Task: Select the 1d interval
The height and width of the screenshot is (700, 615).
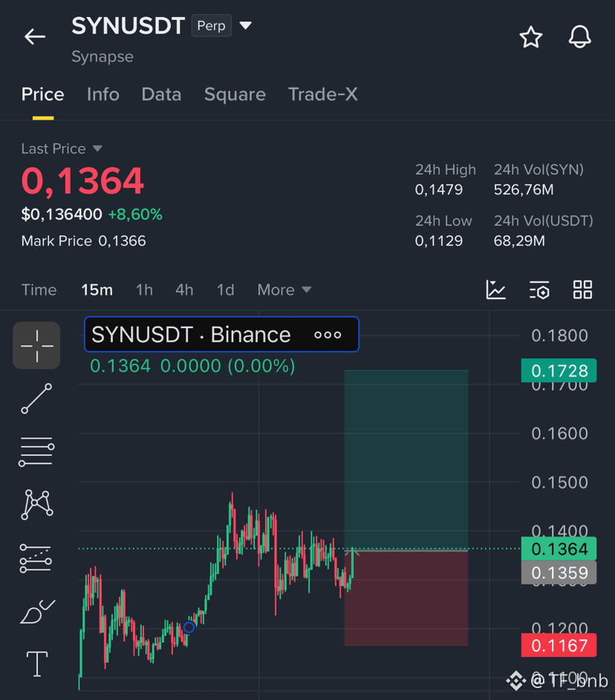Action: [x=226, y=290]
